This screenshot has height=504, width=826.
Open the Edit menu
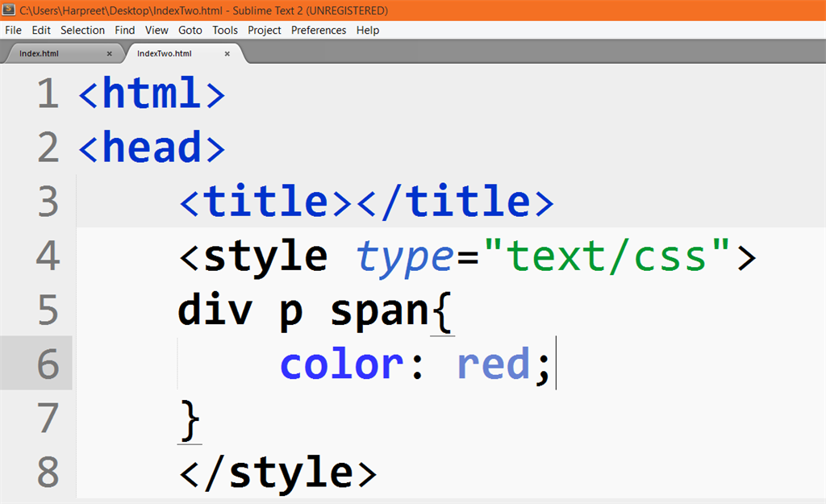40,30
